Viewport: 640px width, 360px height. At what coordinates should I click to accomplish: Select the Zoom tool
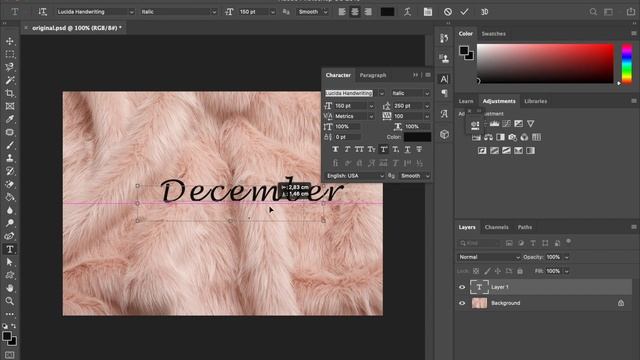tap(10, 301)
